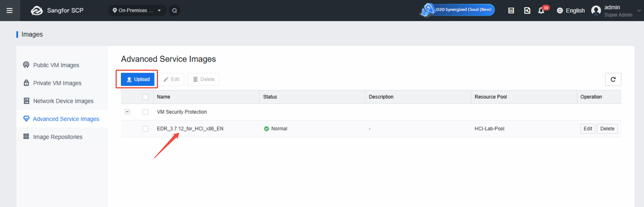
Task: Click the admin user avatar
Action: coord(596,10)
